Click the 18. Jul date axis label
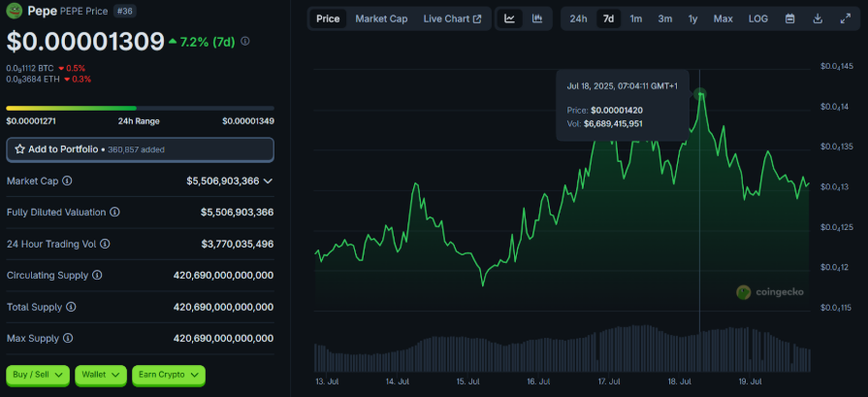The width and height of the screenshot is (868, 397). click(680, 382)
